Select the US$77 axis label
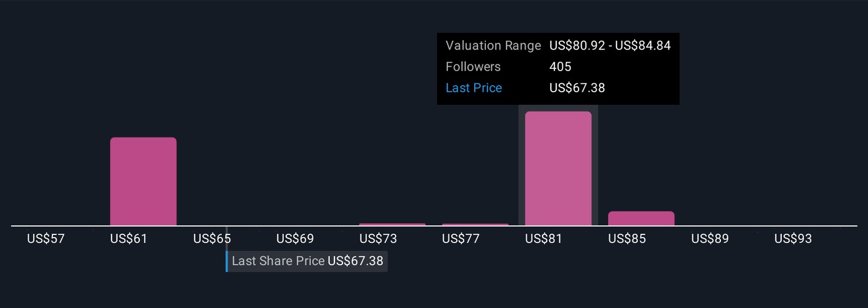The height and width of the screenshot is (308, 868). pyautogui.click(x=461, y=239)
